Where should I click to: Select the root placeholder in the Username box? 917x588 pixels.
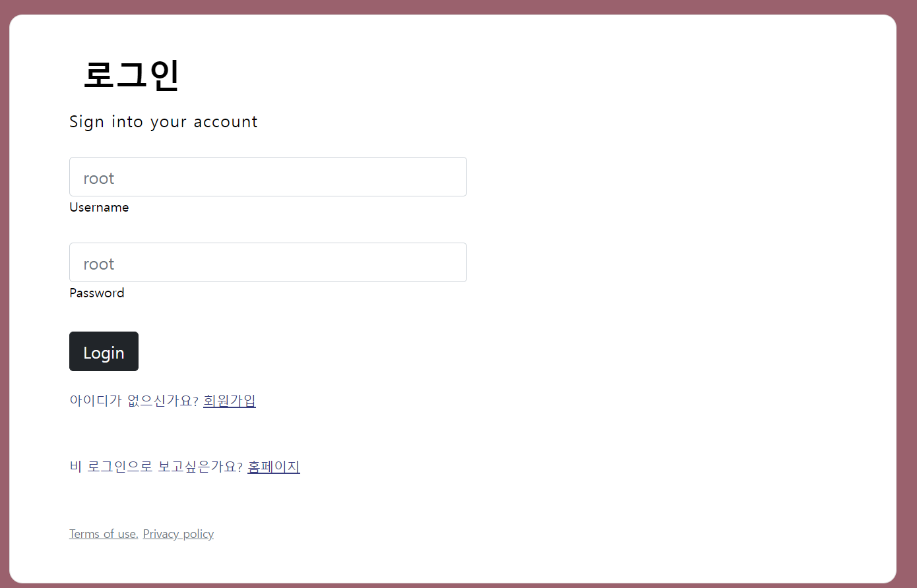[99, 179]
